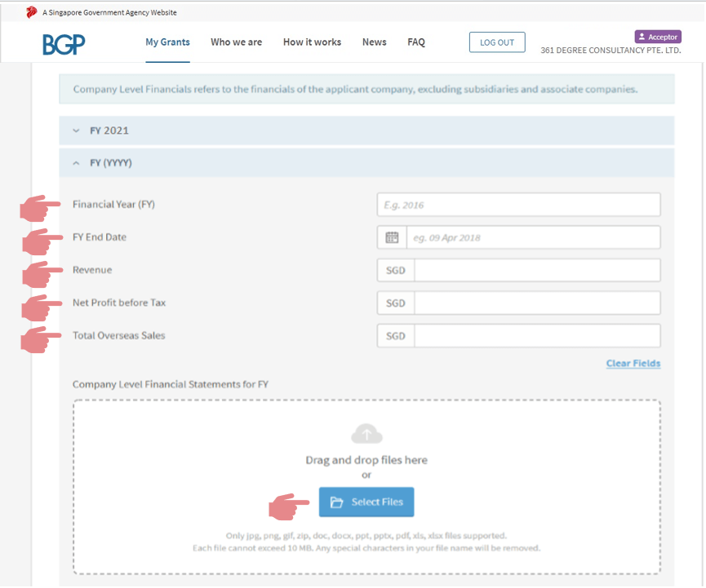Screen dimensions: 706x588
Task: Click the Select Files button
Action: pyautogui.click(x=366, y=502)
